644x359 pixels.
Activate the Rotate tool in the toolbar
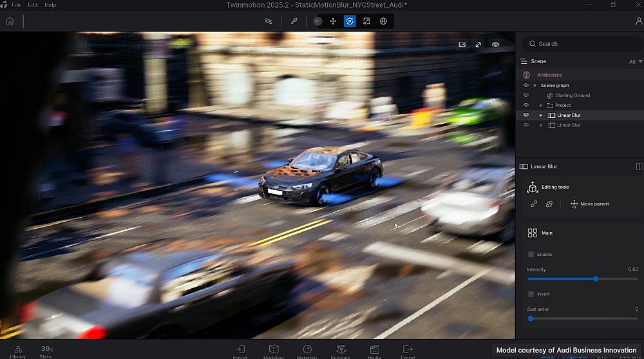[x=350, y=21]
